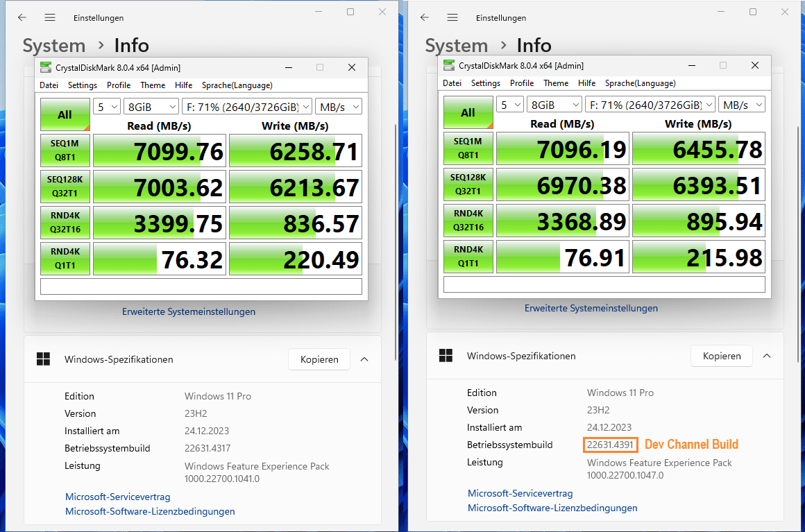The image size is (805, 532).
Task: Open Theme menu in left CrystalDiskMark
Action: coord(153,85)
